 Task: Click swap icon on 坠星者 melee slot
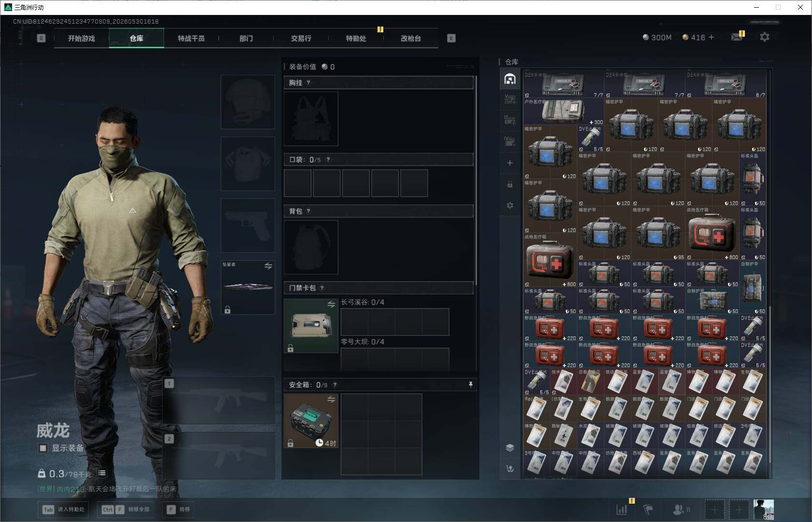click(268, 266)
